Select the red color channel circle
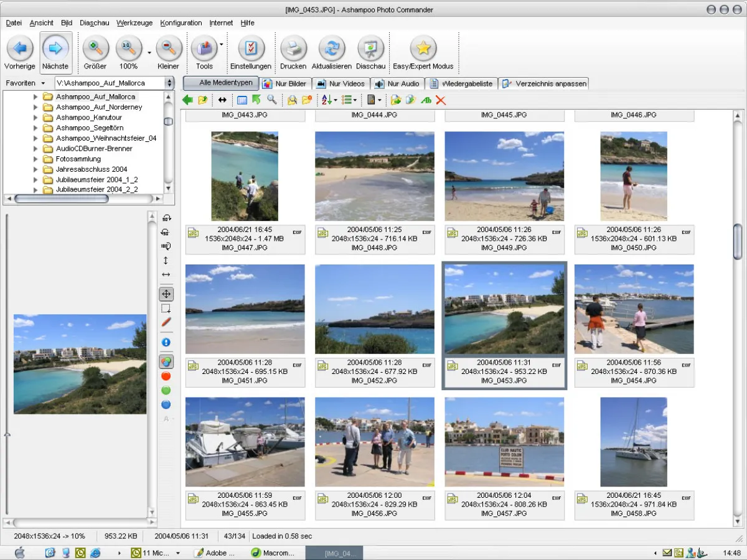 tap(166, 376)
